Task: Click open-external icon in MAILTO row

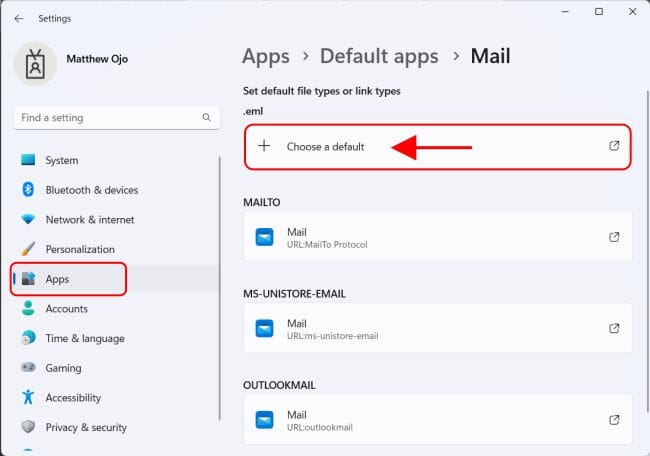Action: click(614, 237)
